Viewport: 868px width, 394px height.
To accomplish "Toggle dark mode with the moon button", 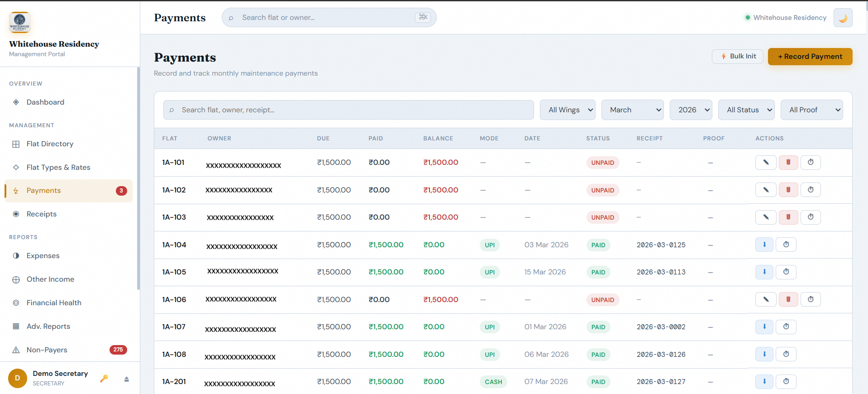I will coord(843,18).
